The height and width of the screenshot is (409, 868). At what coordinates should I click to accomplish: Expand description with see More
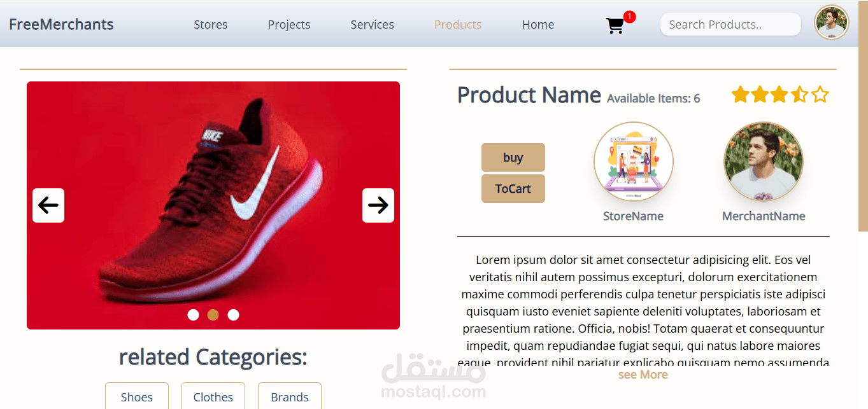click(x=643, y=375)
